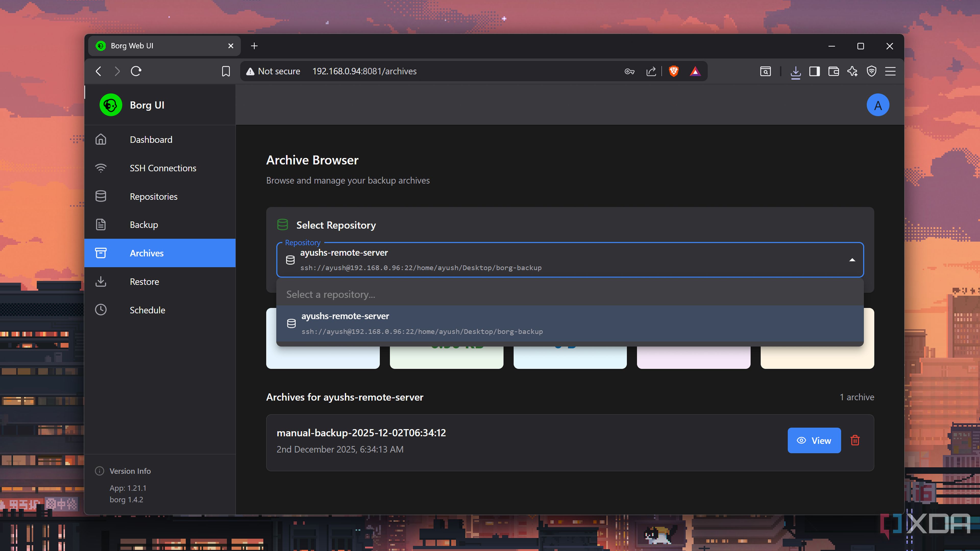Collapse the Repository dropdown arrow

(852, 260)
